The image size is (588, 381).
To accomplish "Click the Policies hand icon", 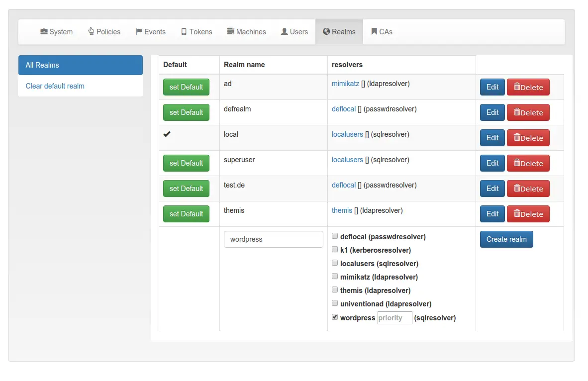I will click(91, 31).
